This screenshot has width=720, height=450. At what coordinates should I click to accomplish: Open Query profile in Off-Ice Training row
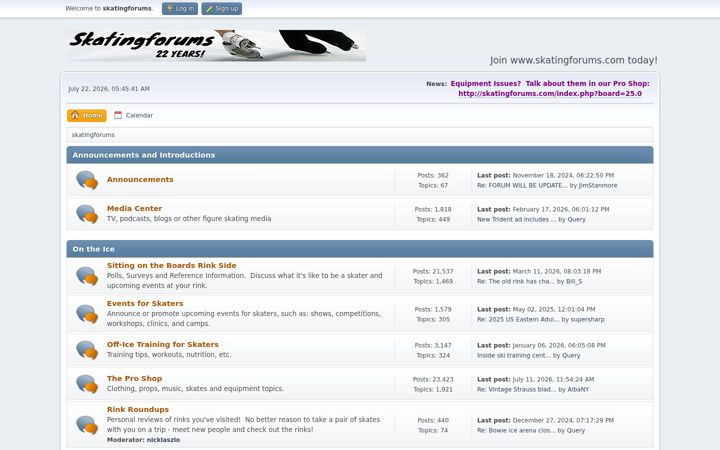click(571, 355)
